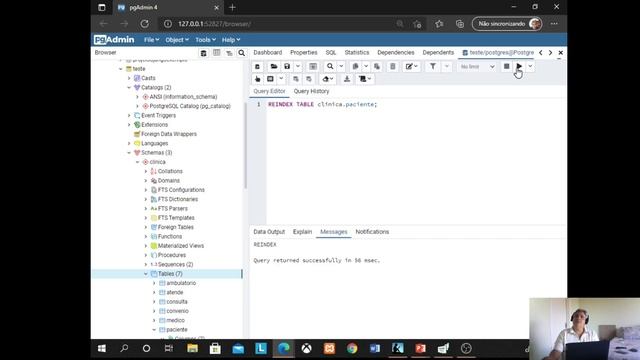Switch to the Dependents tab
This screenshot has height=360, width=640.
438,53
